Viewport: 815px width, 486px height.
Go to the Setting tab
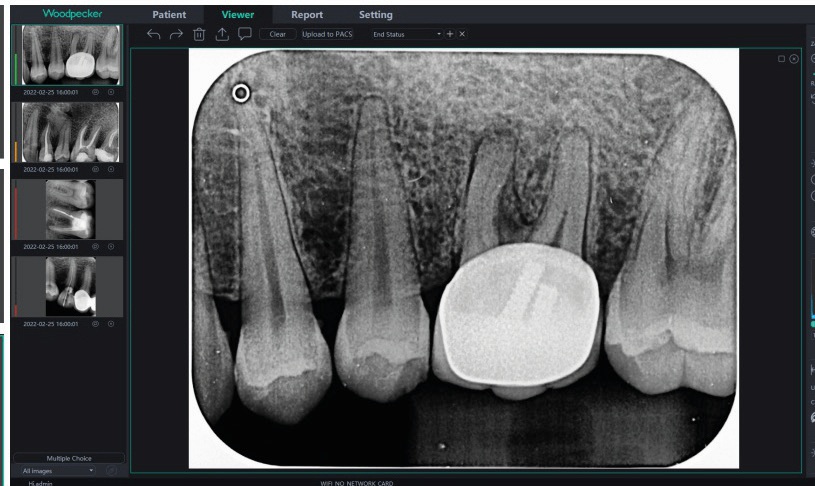pos(375,15)
